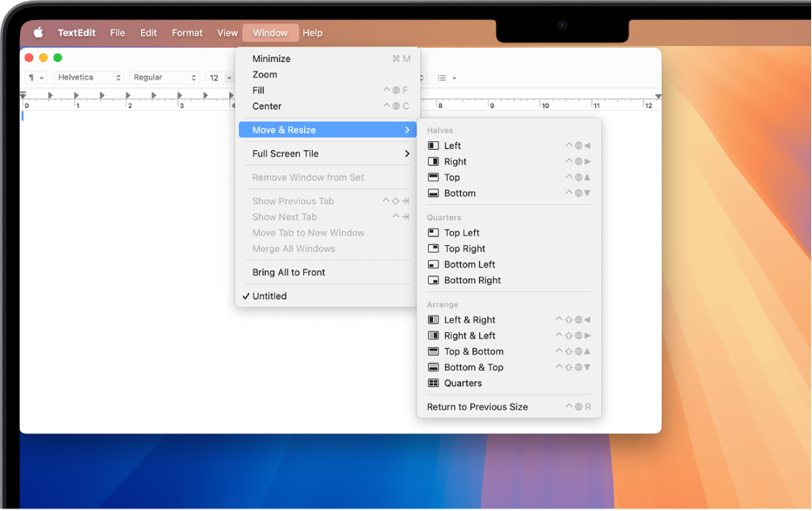This screenshot has width=812, height=511.
Task: Open the Format menu
Action: coord(186,33)
